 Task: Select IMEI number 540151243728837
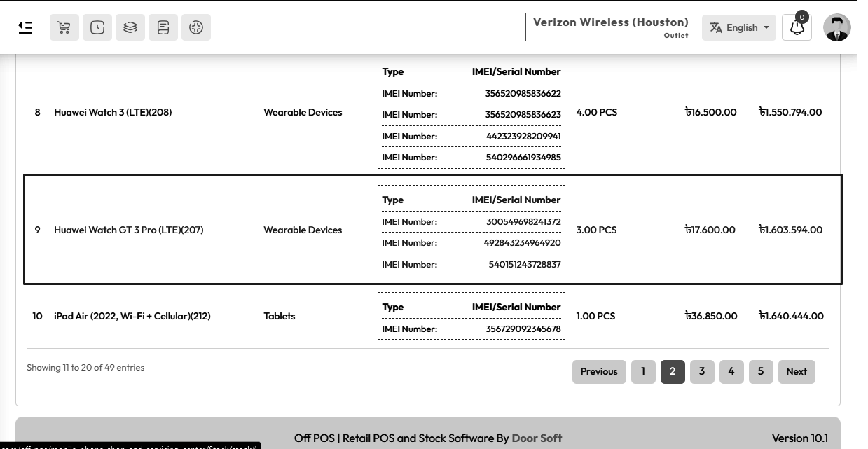525,264
